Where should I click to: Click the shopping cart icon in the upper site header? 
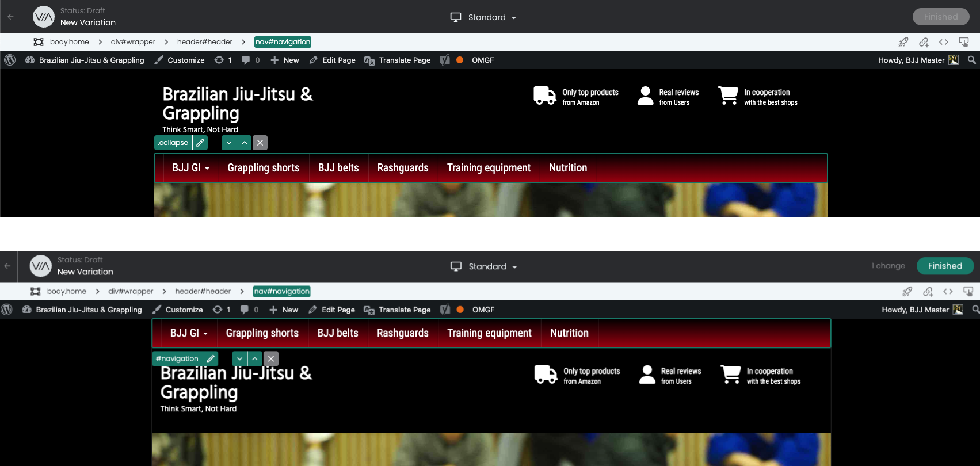pyautogui.click(x=728, y=96)
